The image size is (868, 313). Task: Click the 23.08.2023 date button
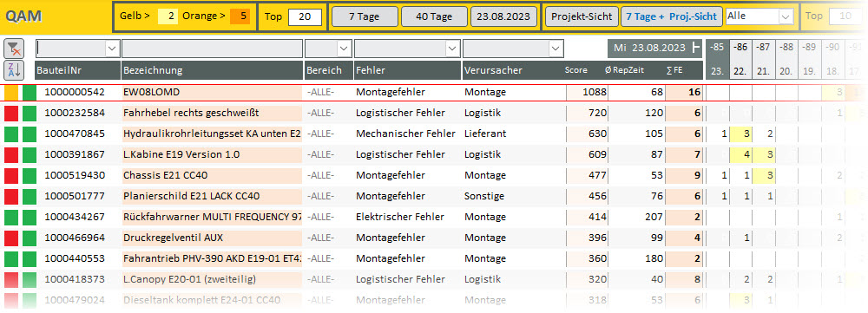(503, 16)
